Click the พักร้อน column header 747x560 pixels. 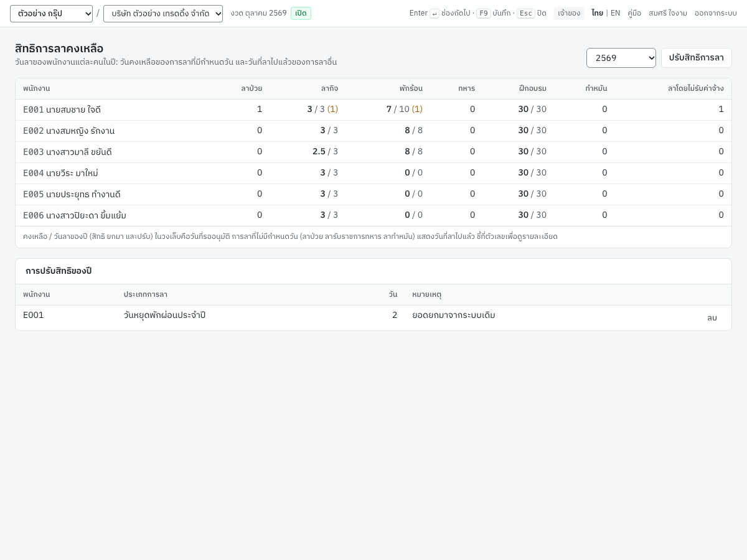[411, 88]
